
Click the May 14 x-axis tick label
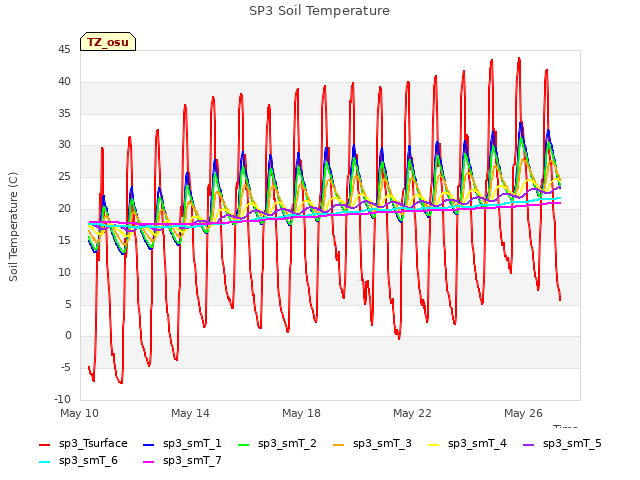click(x=190, y=413)
